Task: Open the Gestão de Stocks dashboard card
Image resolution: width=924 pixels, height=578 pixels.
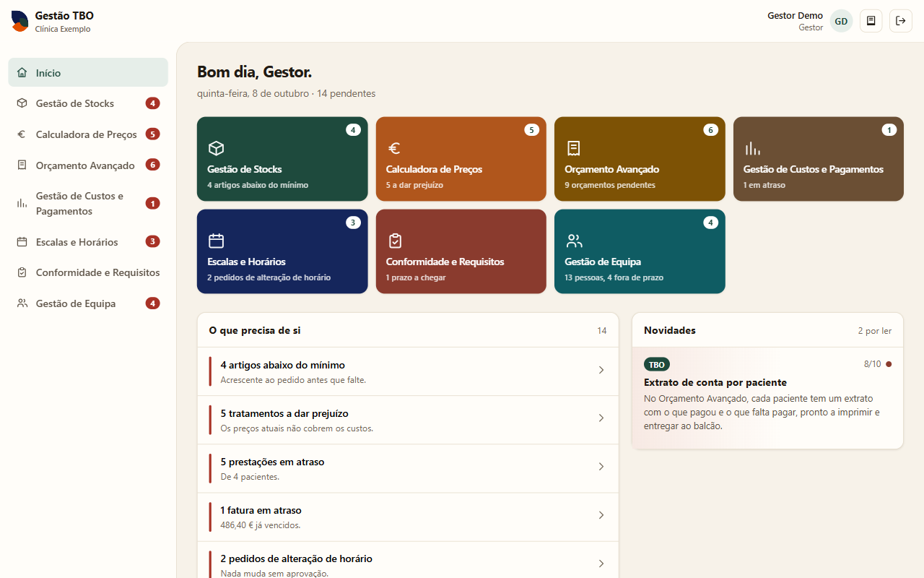Action: click(x=282, y=159)
